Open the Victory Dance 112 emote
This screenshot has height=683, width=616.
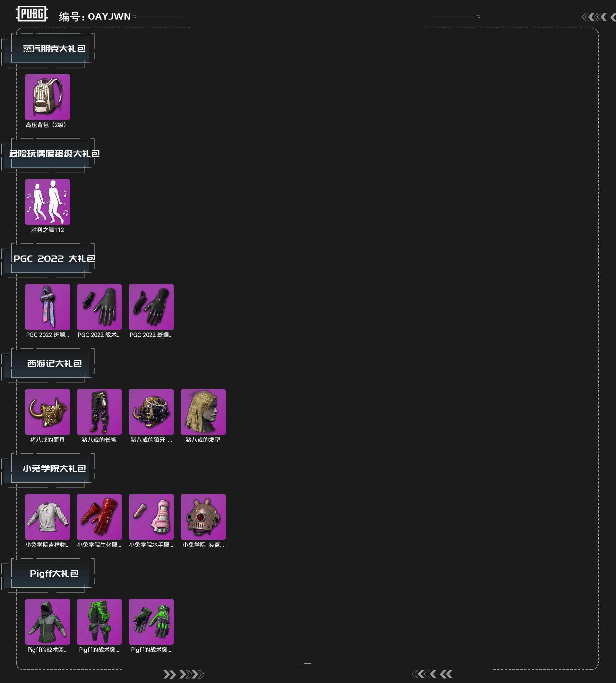(x=48, y=202)
